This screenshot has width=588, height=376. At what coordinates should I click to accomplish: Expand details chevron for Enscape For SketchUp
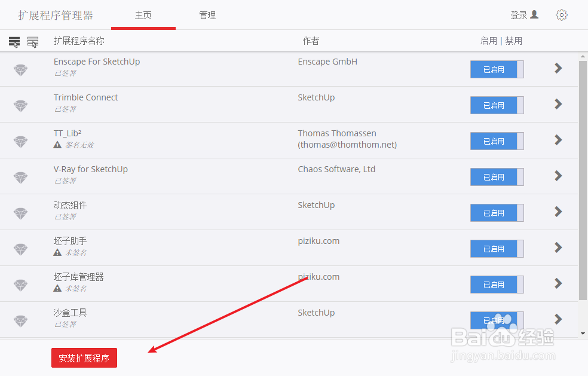[x=558, y=68]
